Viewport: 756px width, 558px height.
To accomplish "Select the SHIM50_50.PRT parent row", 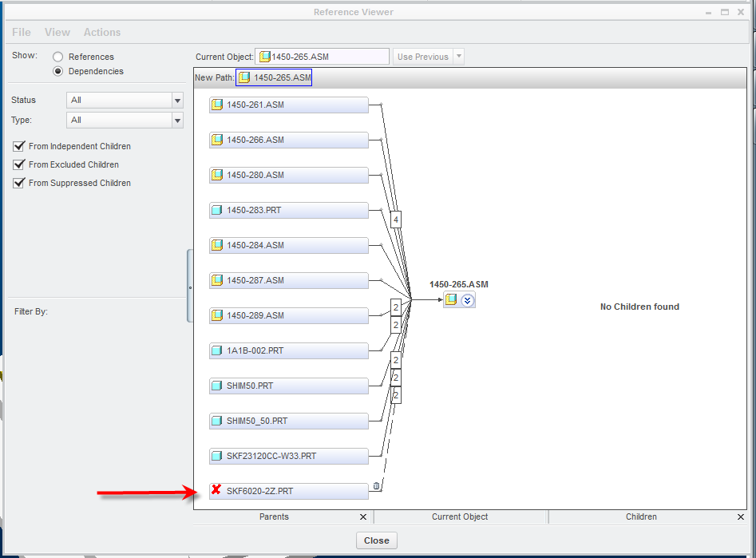I will (x=289, y=421).
